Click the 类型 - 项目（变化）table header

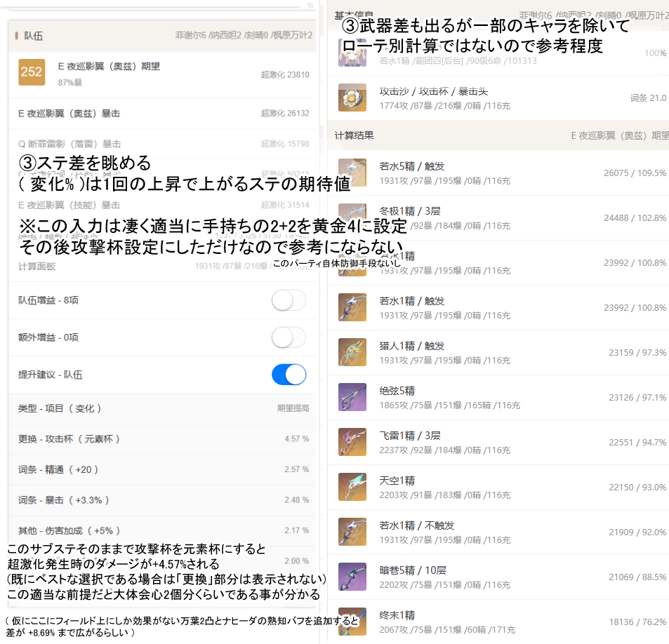(x=162, y=408)
